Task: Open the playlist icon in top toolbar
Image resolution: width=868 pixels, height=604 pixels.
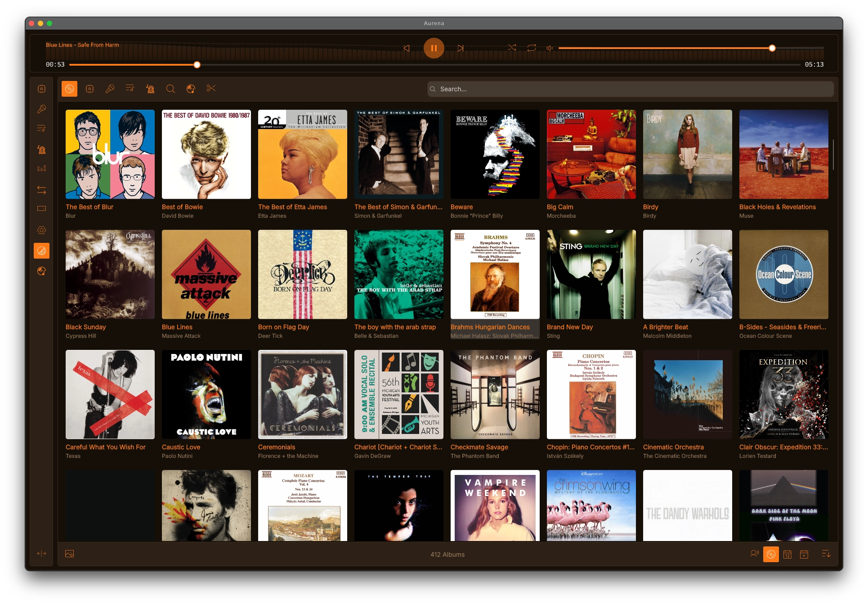Action: [x=130, y=89]
